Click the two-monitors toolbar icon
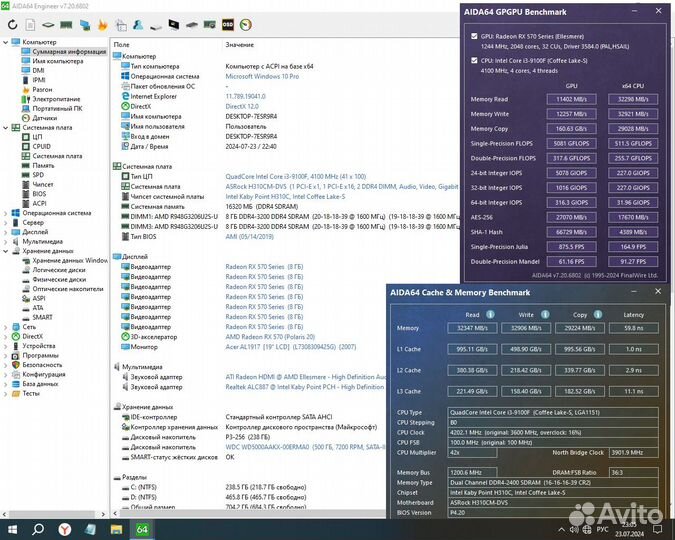This screenshot has width=675, height=540. coord(84,25)
